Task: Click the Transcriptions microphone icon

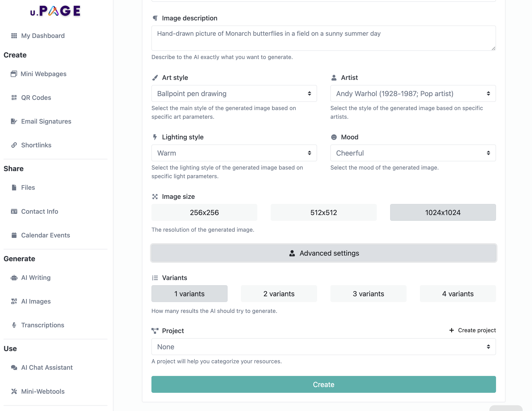Action: (x=14, y=325)
